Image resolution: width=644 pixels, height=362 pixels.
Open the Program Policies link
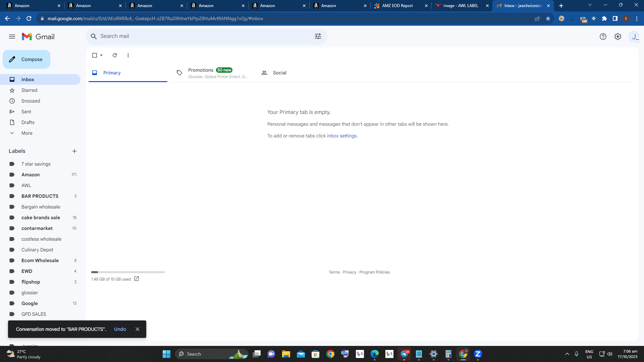pos(374,272)
